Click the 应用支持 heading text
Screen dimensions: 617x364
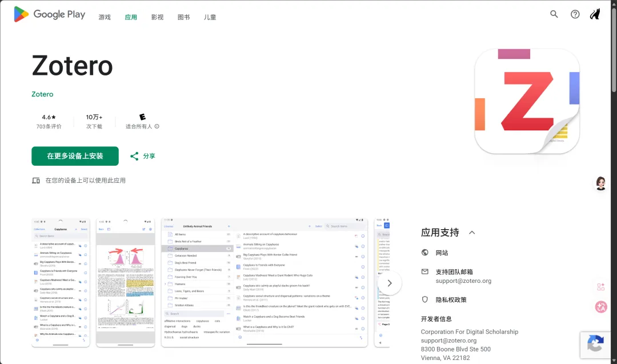pos(440,233)
